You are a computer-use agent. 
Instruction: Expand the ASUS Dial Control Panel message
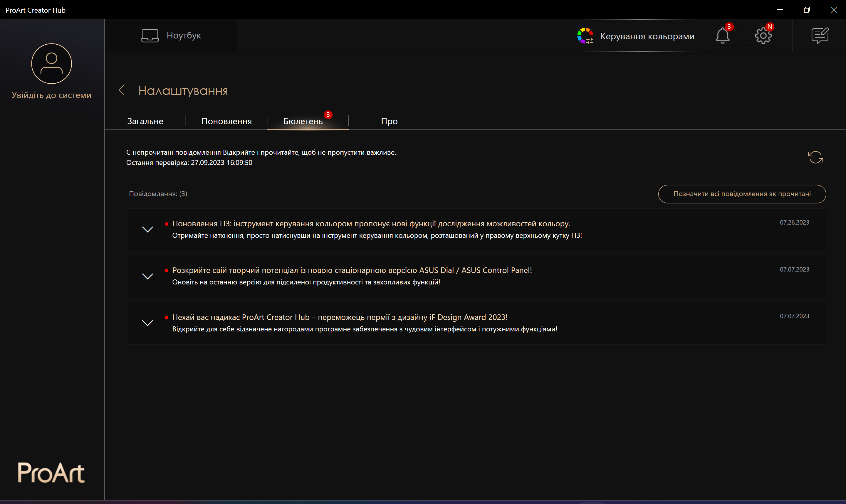pos(147,277)
